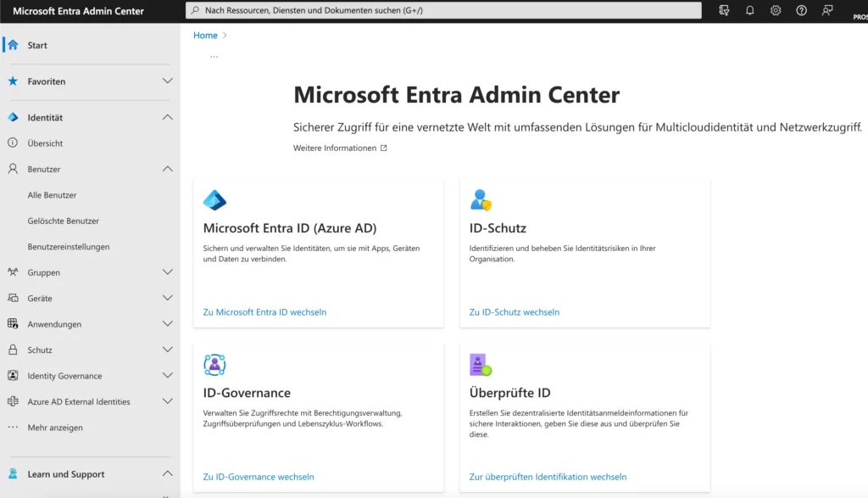Screen dimensions: 868x498
Task: Click the resource search input field
Action: click(443, 10)
